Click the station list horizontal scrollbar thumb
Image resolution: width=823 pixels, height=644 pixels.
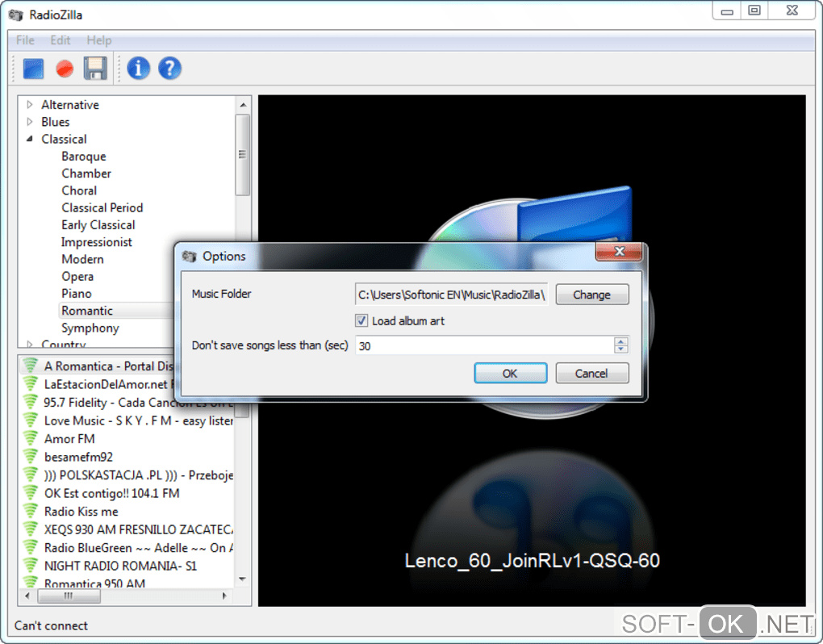[x=69, y=596]
